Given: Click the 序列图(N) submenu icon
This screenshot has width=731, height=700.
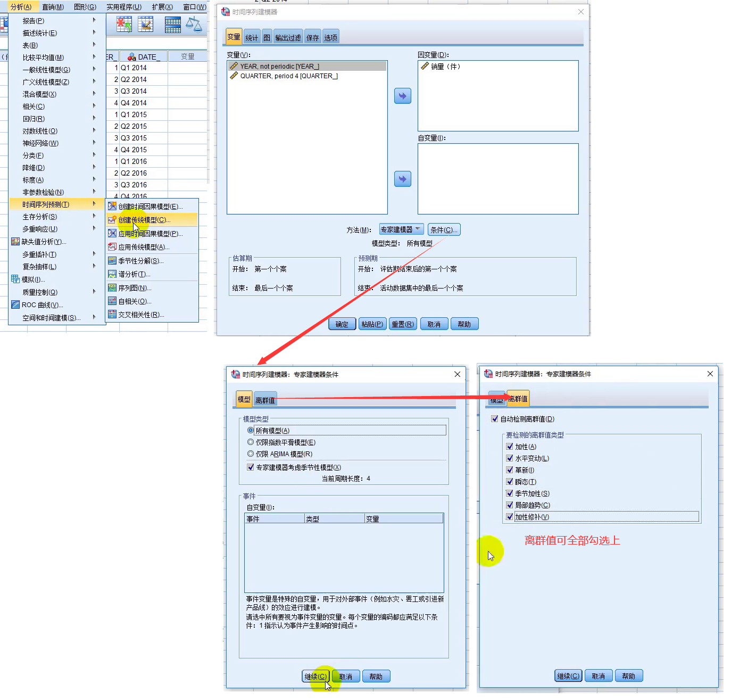Looking at the screenshot, I should click(112, 287).
